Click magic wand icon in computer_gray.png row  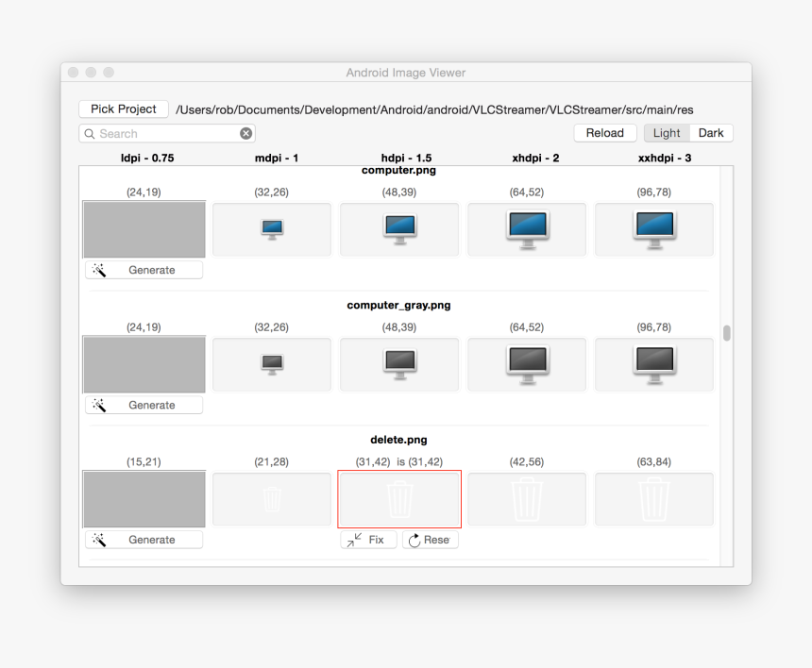tap(99, 405)
